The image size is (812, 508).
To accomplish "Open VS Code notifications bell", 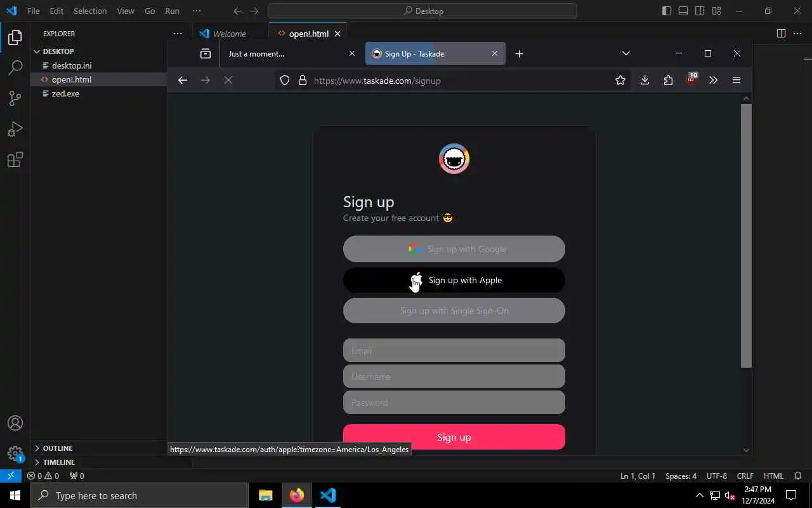I will (797, 476).
